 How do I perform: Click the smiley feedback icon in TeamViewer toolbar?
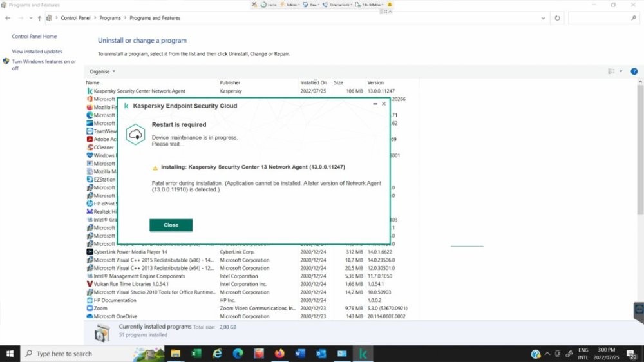point(390,5)
